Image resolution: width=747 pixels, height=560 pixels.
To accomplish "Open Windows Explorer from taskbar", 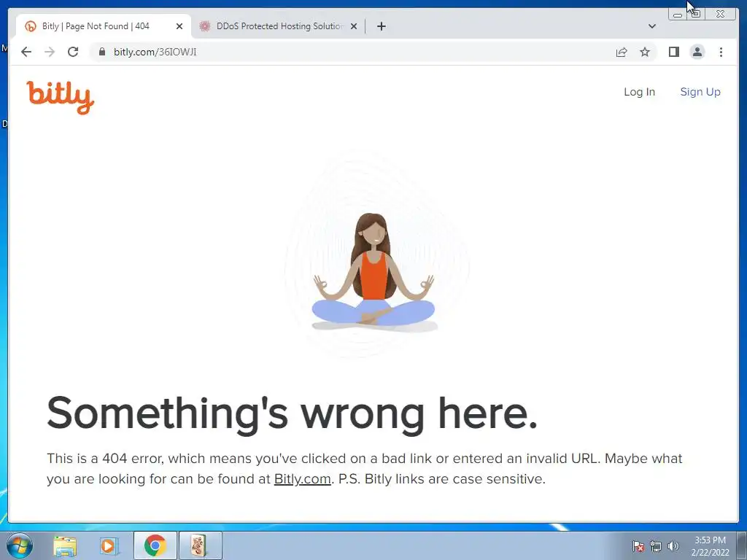I will [65, 545].
